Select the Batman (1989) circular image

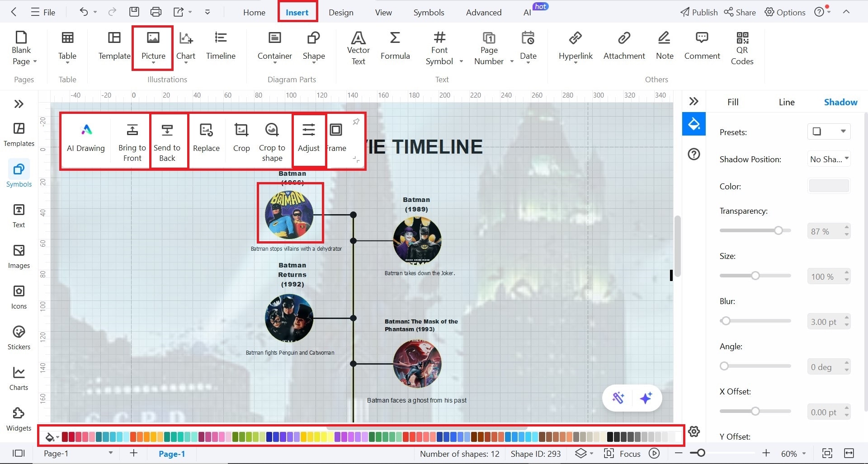[x=417, y=240]
